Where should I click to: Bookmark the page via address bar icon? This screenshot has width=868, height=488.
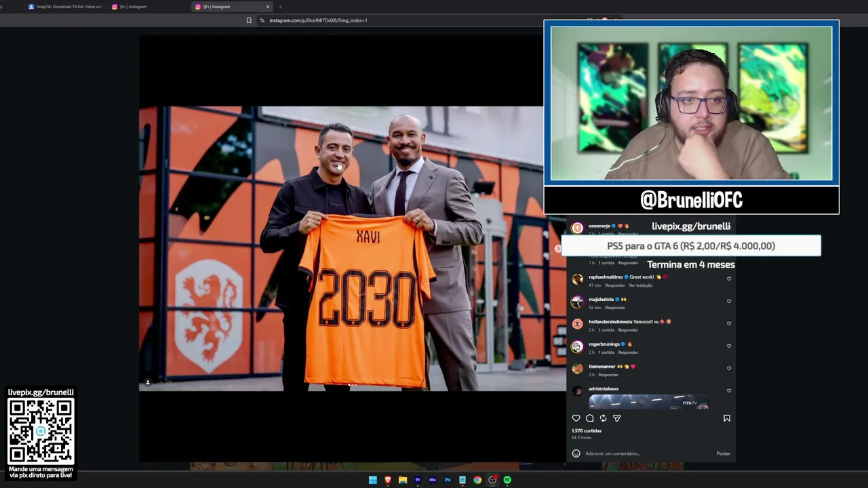point(249,20)
